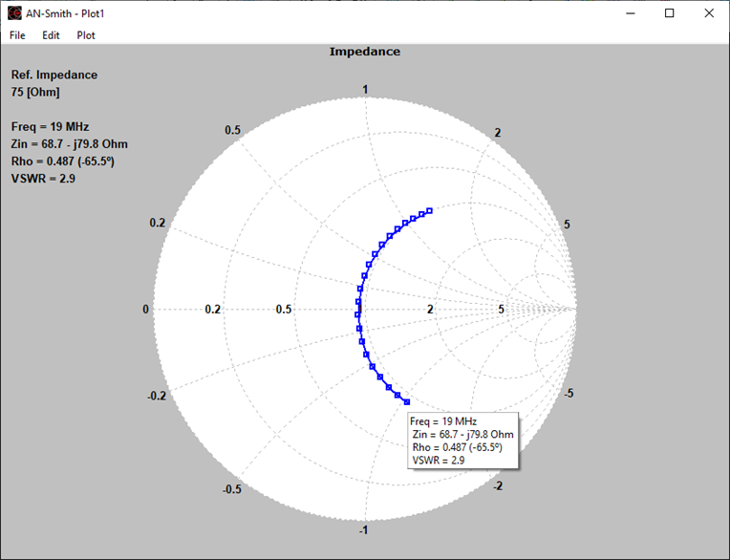Click the 19 MHz data marker at curve's lower end

tap(407, 402)
